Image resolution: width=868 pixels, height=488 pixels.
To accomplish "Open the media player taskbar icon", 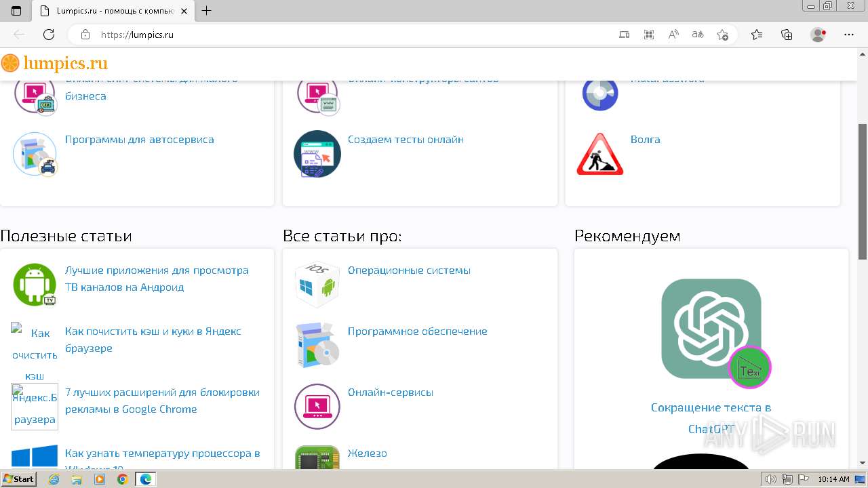I will click(x=100, y=479).
